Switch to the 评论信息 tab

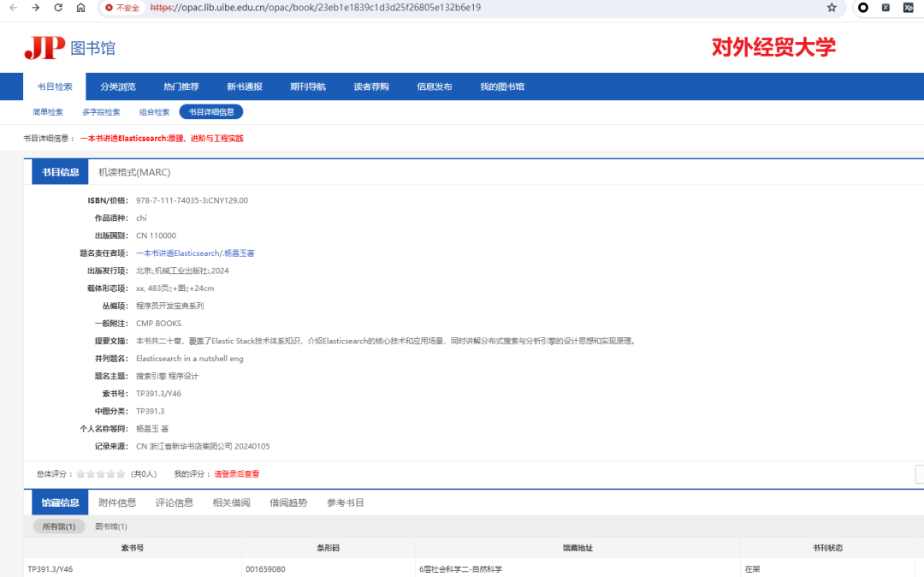(x=175, y=503)
